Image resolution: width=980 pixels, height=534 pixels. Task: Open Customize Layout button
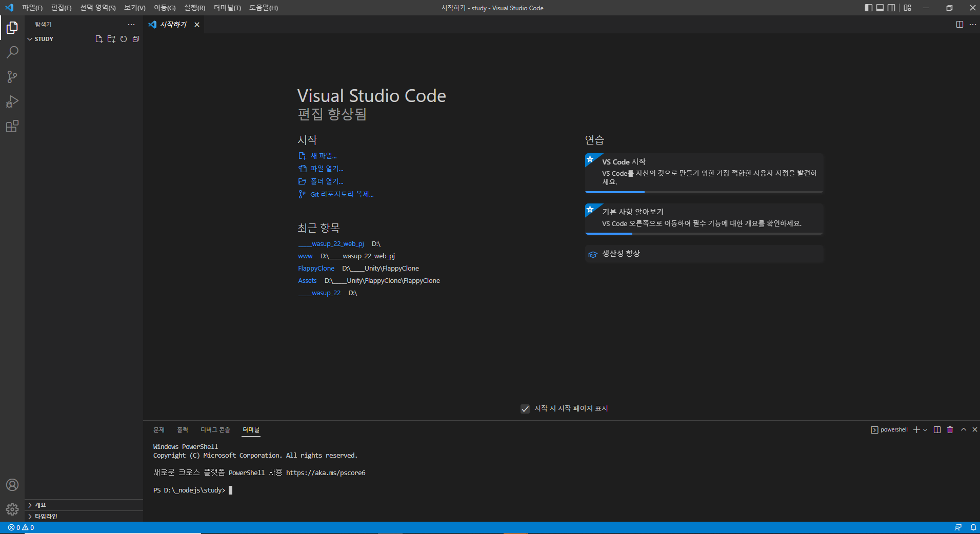click(x=908, y=8)
